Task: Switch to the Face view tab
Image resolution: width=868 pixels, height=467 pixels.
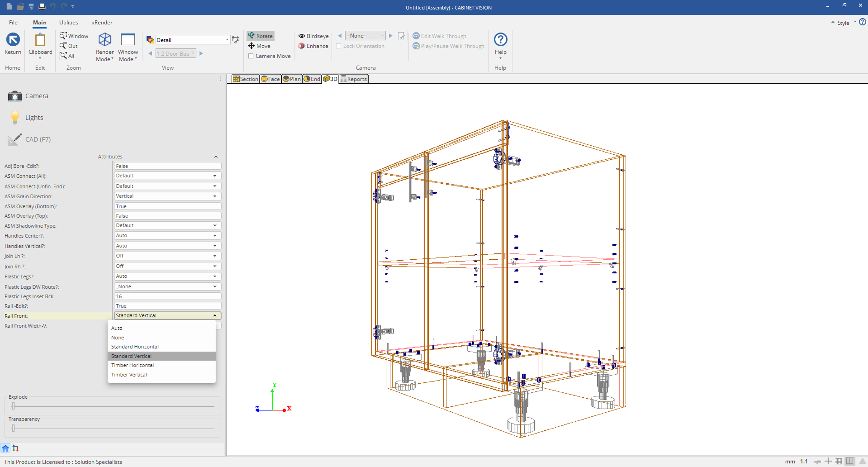Action: tap(271, 79)
